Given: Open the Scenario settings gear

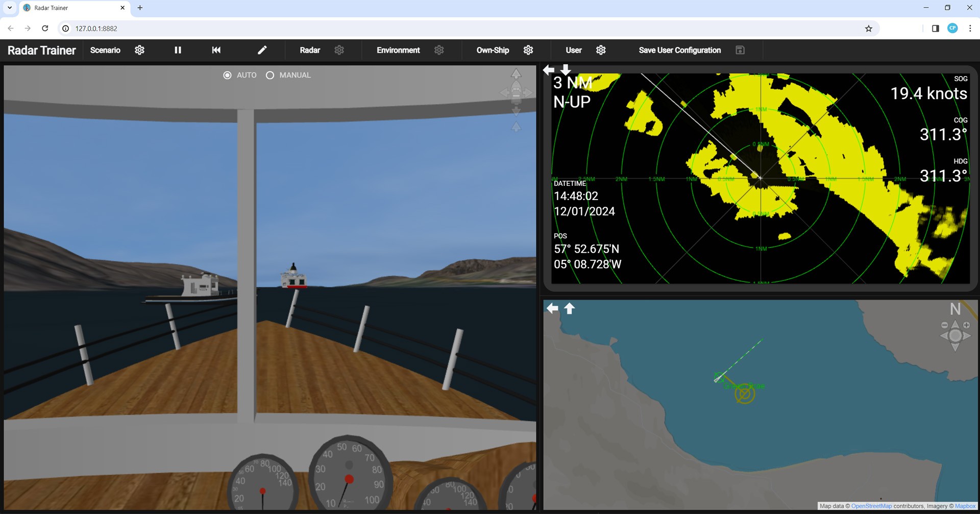Looking at the screenshot, I should [139, 50].
